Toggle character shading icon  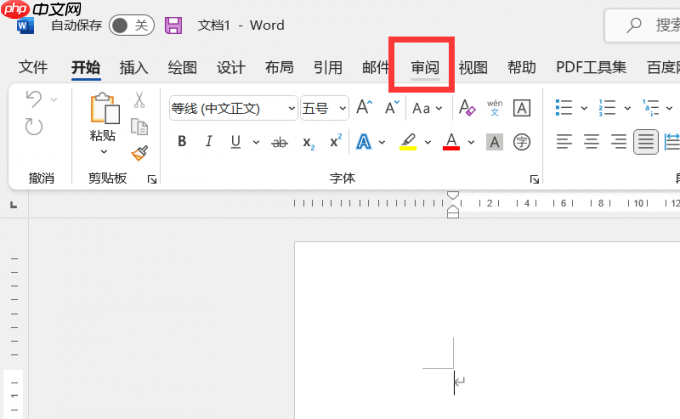click(x=494, y=142)
